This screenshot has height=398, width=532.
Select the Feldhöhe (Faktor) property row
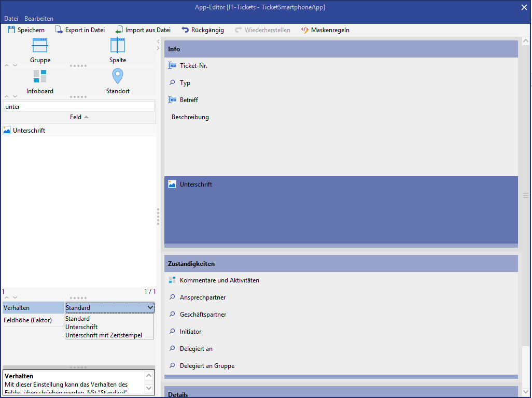pos(28,320)
